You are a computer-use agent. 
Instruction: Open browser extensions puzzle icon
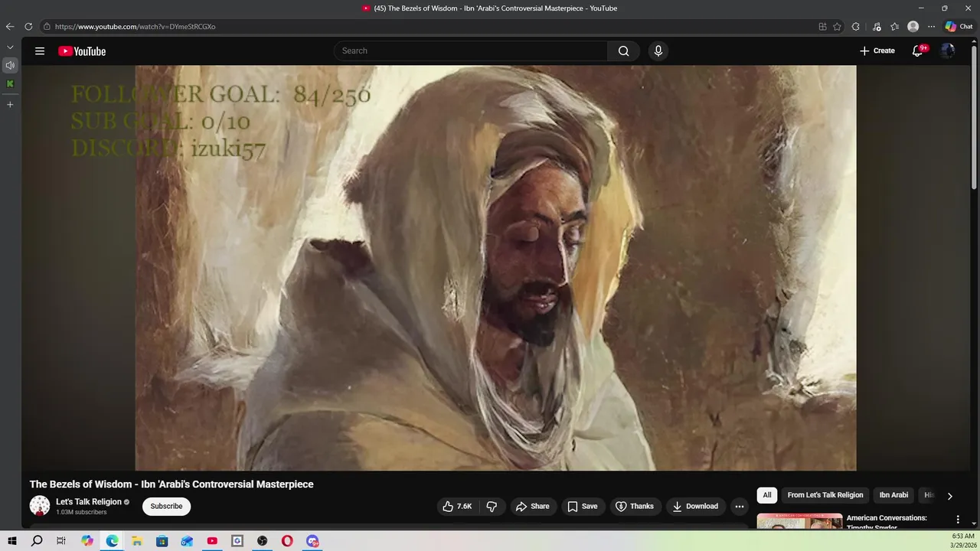click(x=855, y=26)
